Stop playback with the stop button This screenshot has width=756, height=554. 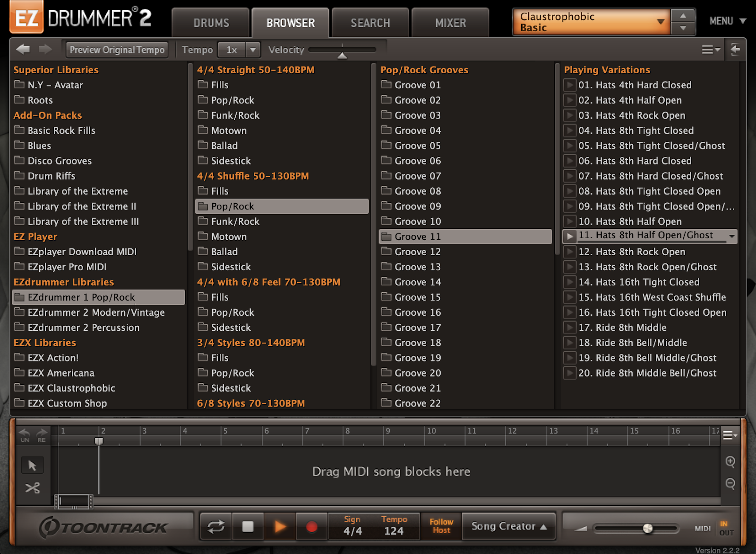[x=248, y=527]
